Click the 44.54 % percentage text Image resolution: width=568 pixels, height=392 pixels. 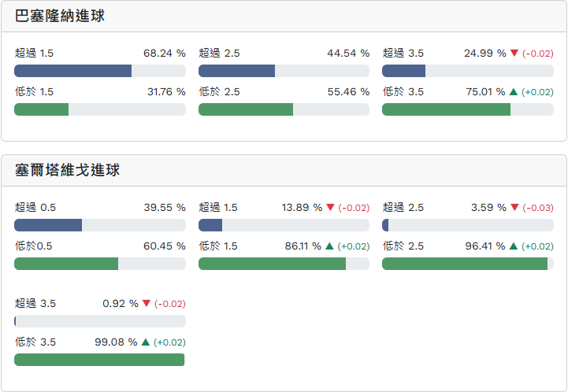pyautogui.click(x=348, y=54)
